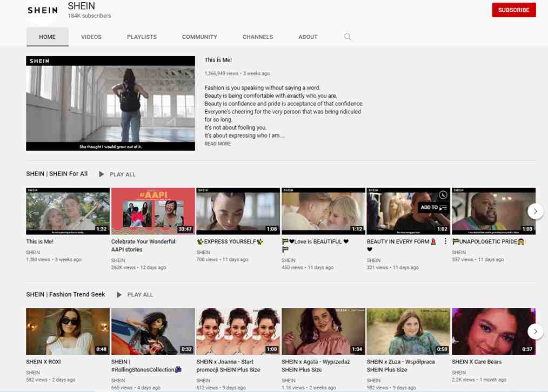Open the COMMUNITY tab
548x392 pixels.
click(x=199, y=37)
